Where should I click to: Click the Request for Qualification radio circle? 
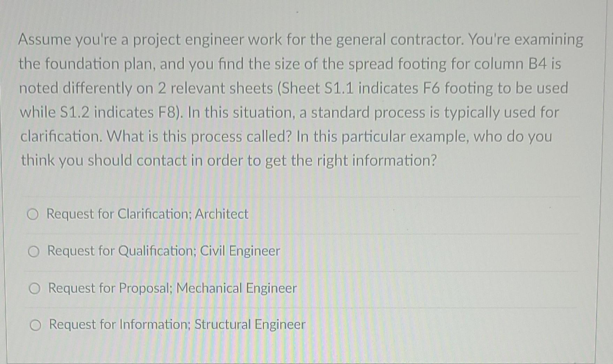click(x=35, y=252)
